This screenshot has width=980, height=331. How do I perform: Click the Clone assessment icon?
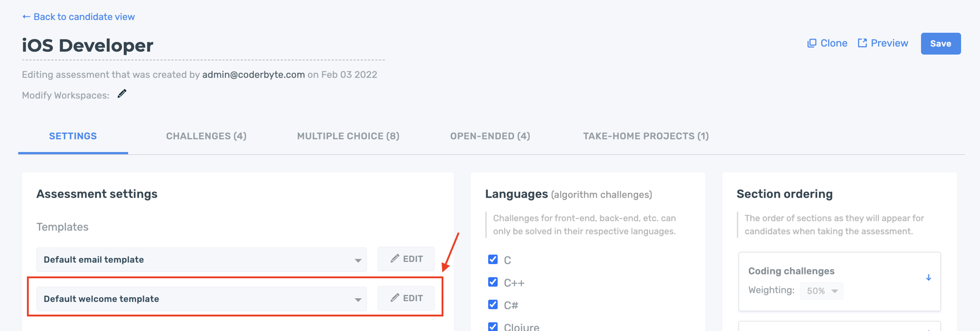point(812,43)
